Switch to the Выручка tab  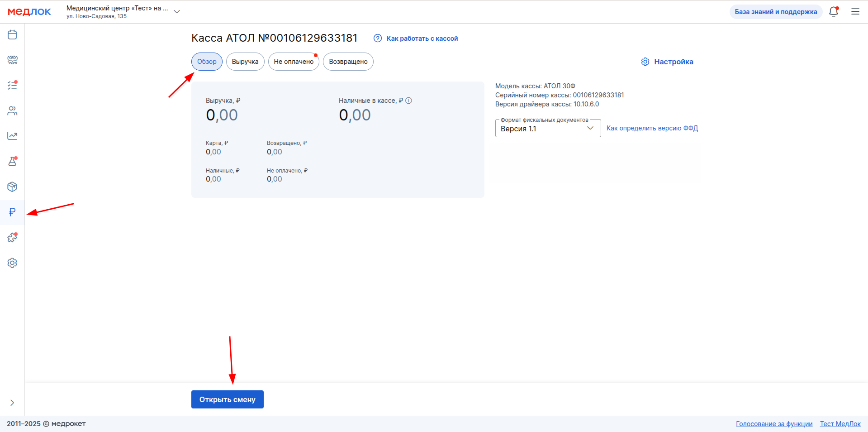pyautogui.click(x=245, y=62)
